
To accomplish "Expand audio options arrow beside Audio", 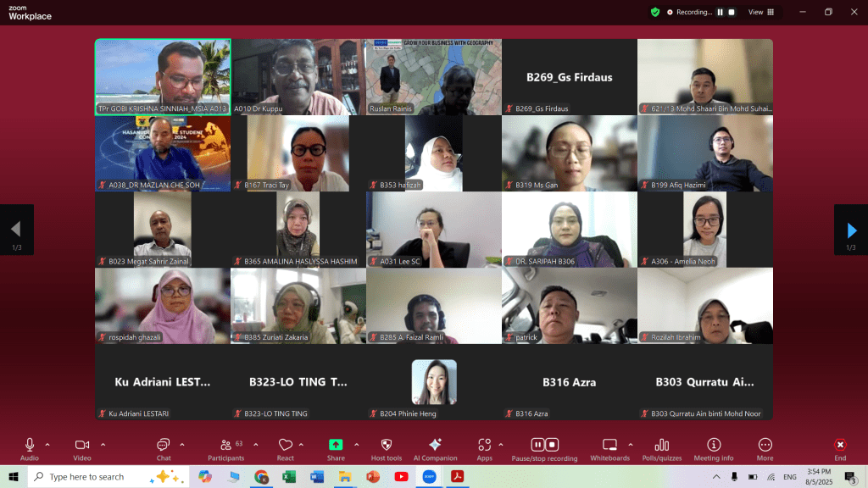I will coord(47,444).
